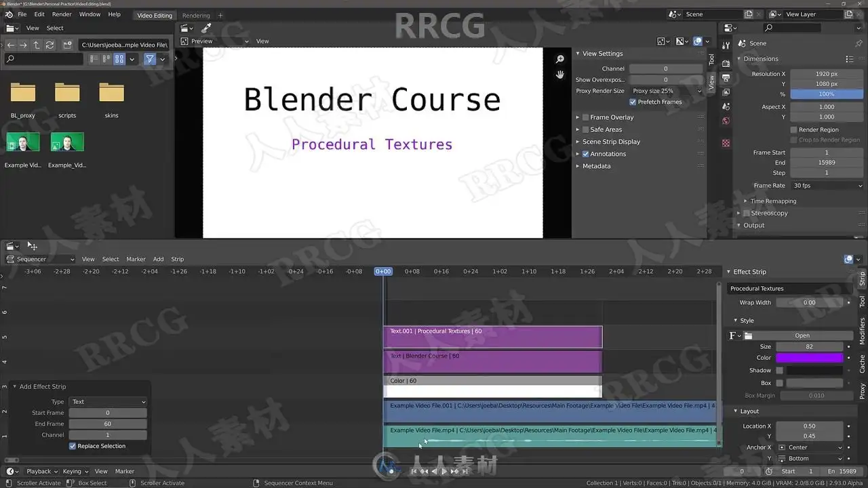The height and width of the screenshot is (488, 868).
Task: Open the File menu
Action: (22, 14)
